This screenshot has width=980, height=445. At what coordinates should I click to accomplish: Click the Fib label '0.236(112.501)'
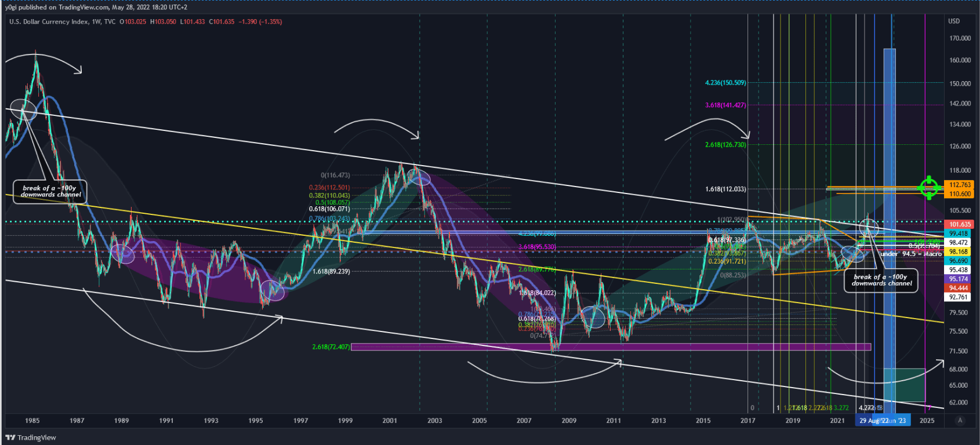329,188
